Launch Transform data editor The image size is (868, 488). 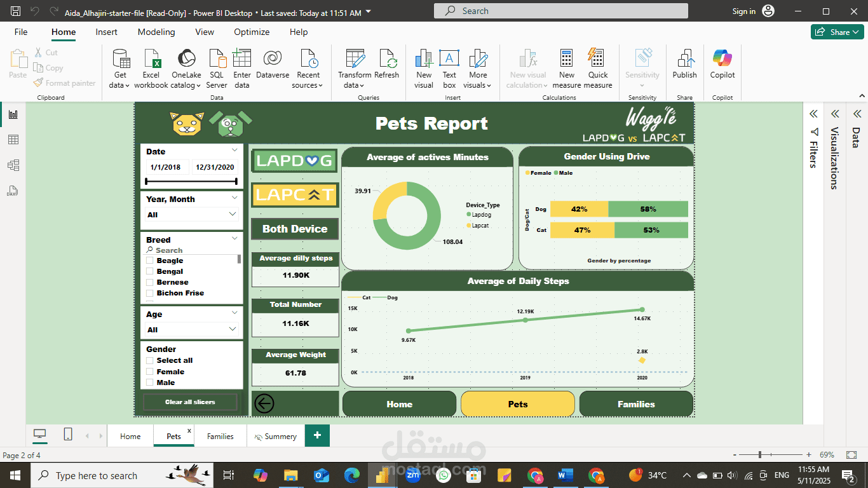pos(355,69)
